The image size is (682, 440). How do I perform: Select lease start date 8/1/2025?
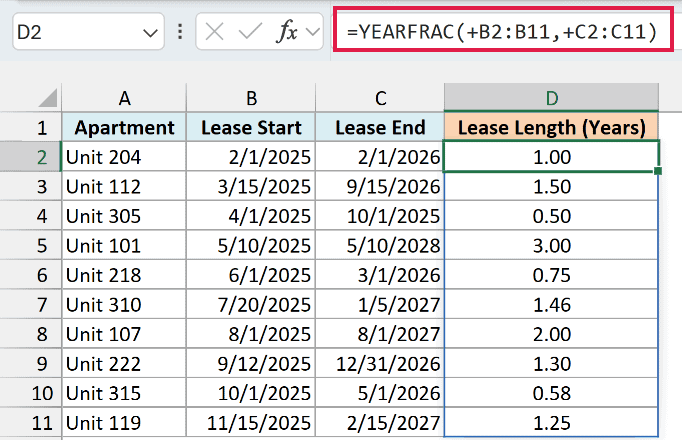[251, 334]
